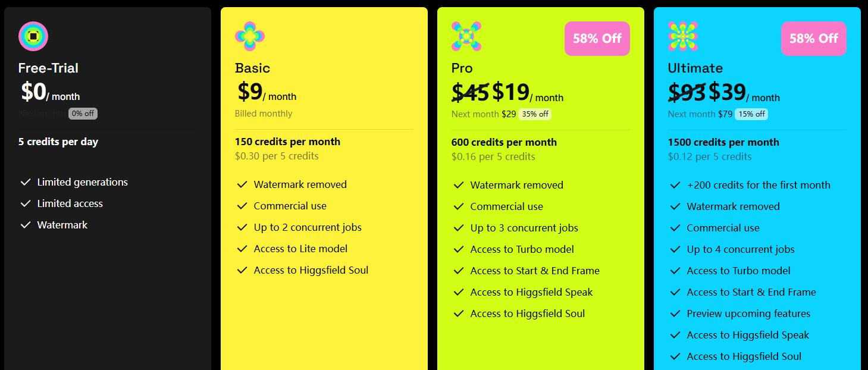Click 150 credits per month text
The height and width of the screenshot is (370, 868).
click(x=287, y=142)
